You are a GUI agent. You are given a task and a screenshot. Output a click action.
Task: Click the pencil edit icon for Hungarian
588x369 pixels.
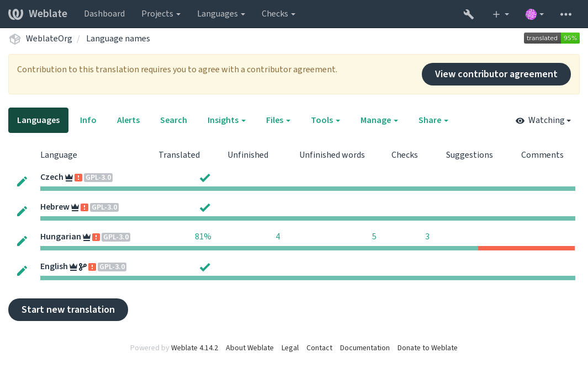[x=22, y=241]
